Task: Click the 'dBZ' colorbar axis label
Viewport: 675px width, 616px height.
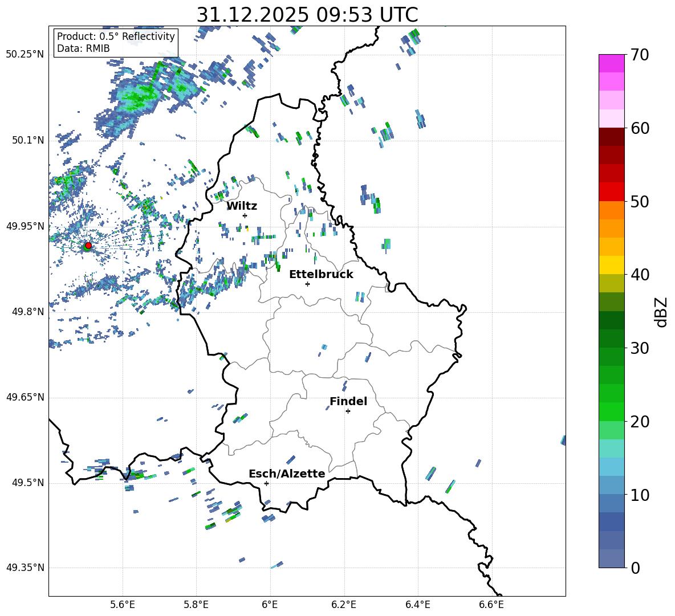Action: (x=661, y=312)
